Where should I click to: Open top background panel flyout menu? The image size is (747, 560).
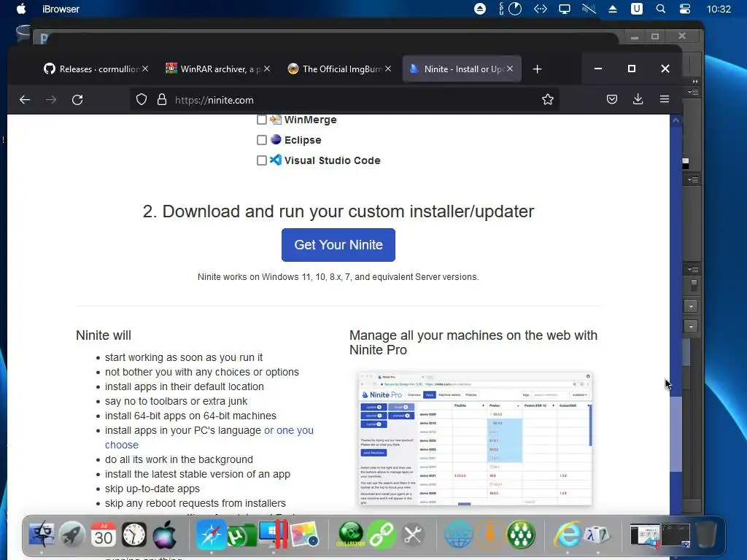point(693,92)
